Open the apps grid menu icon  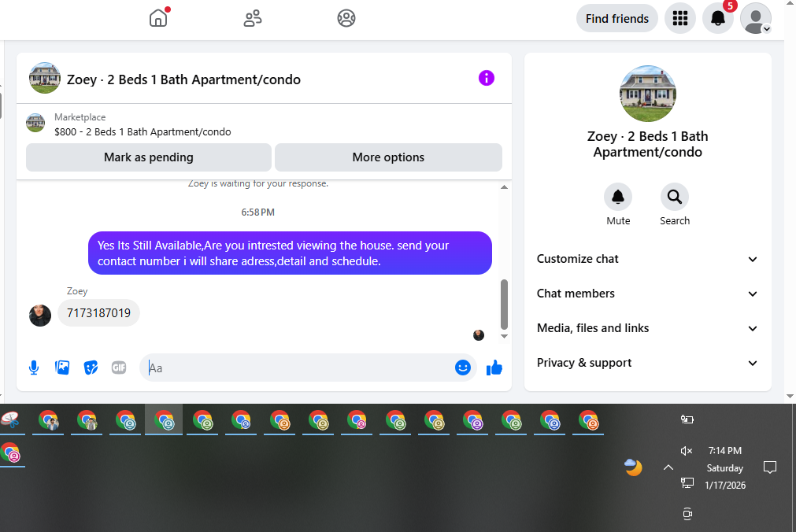pyautogui.click(x=679, y=19)
